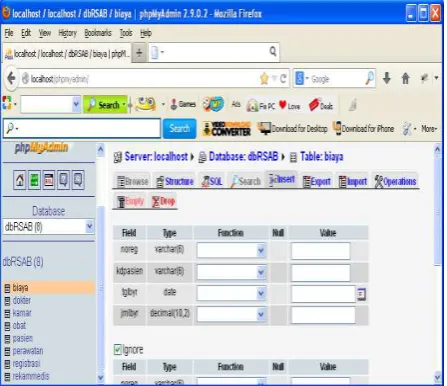Click the calendar icon beside tglbyr value

[361, 294]
